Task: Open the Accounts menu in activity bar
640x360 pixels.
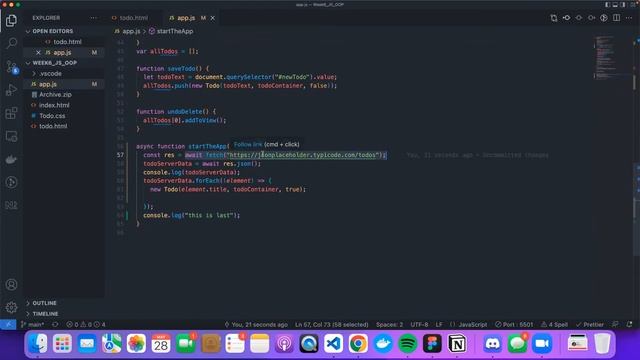Action: click(x=11, y=284)
